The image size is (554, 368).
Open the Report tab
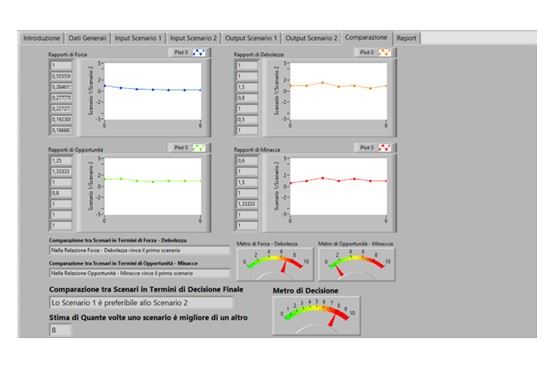pos(406,38)
